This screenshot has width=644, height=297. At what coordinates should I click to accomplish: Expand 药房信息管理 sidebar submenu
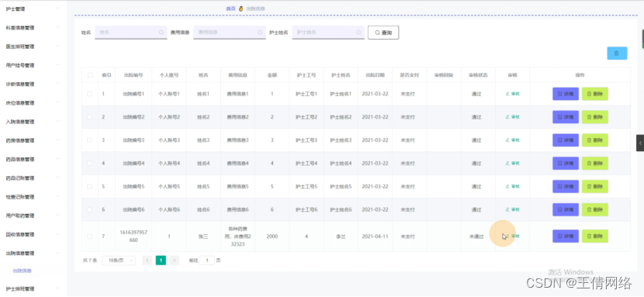[33, 140]
